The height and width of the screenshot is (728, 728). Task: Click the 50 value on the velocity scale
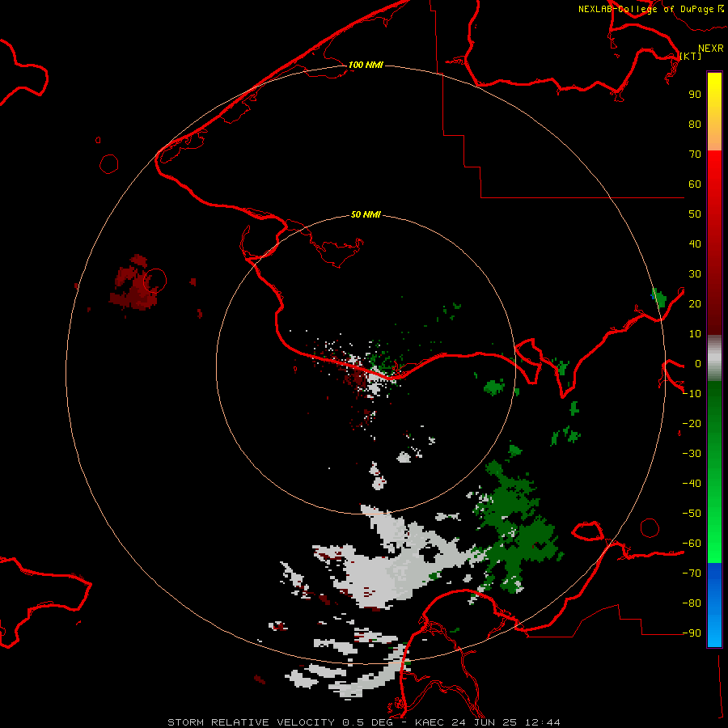point(695,214)
